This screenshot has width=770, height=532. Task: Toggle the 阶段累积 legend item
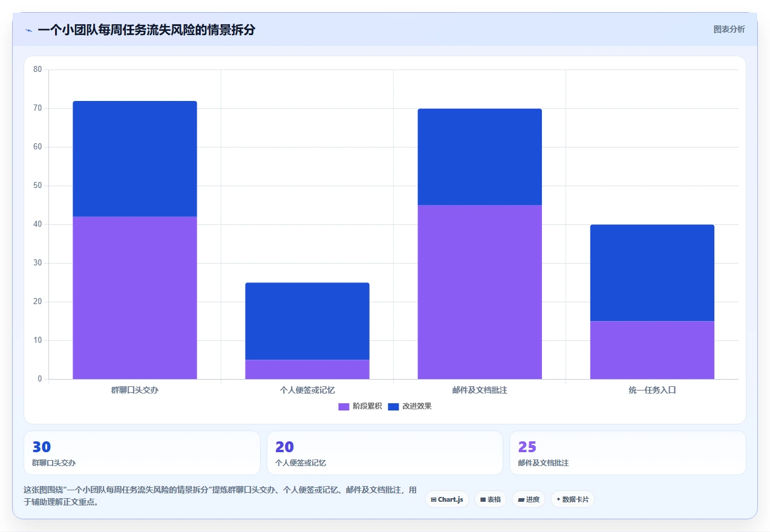[x=360, y=406]
